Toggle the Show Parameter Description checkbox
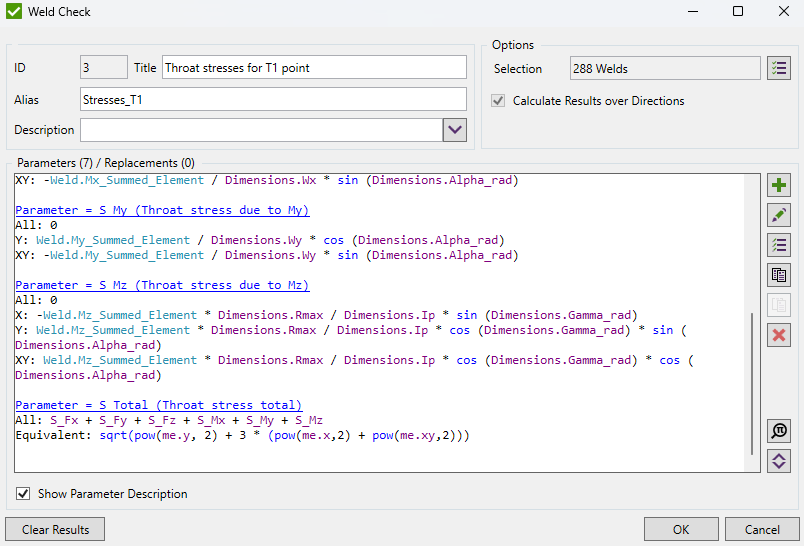Screen dimensions: 804x546 (x=23, y=494)
